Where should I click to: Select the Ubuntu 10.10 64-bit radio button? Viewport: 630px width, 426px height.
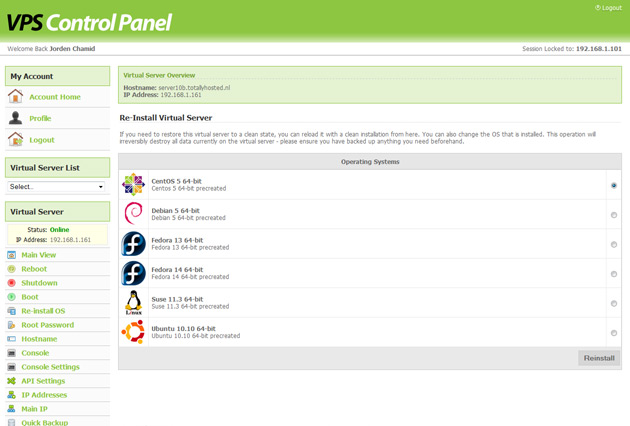point(613,333)
